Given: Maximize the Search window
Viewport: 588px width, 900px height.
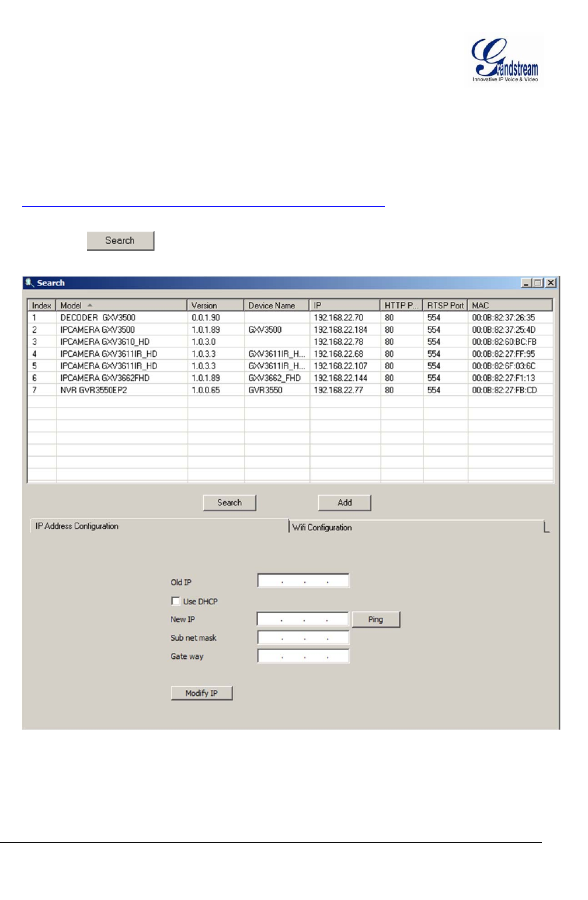Looking at the screenshot, I should coord(538,283).
